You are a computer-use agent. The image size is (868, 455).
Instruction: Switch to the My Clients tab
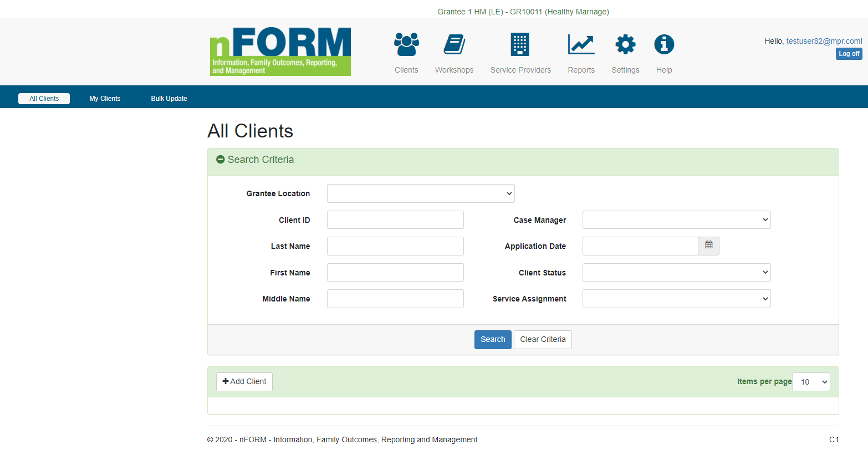tap(105, 99)
